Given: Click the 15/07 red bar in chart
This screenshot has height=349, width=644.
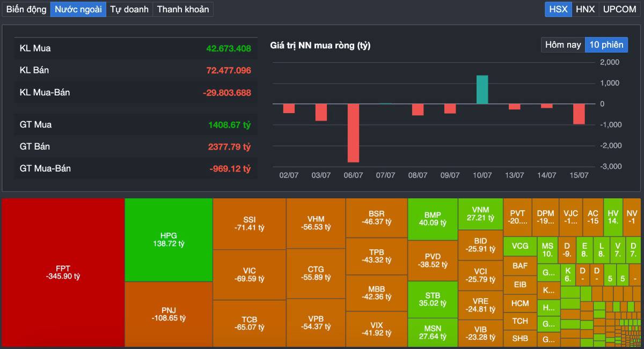Looking at the screenshot, I should point(579,114).
